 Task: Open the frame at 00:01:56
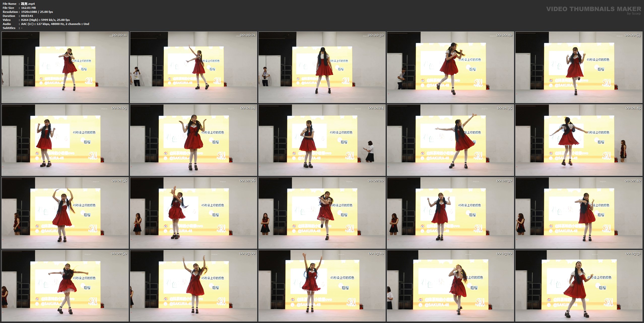[x=65, y=213]
